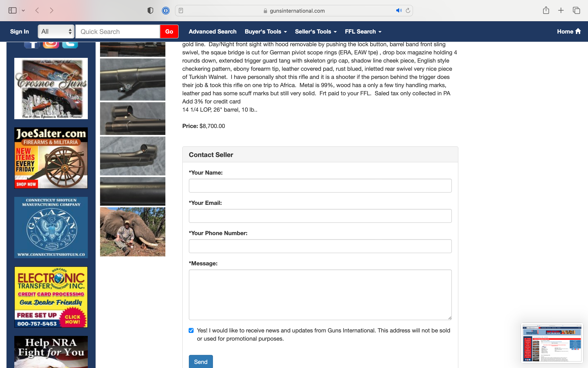The height and width of the screenshot is (368, 588).
Task: View the elephant hunt photo thumbnail
Action: pos(133,232)
